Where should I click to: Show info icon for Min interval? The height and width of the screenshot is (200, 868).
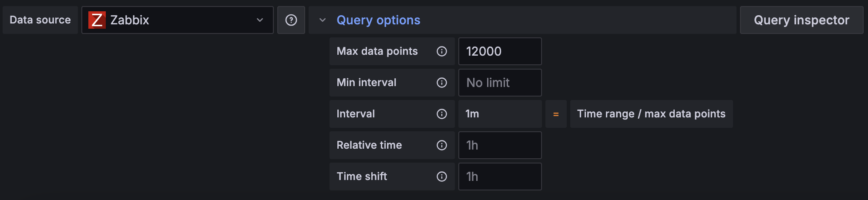pyautogui.click(x=442, y=83)
